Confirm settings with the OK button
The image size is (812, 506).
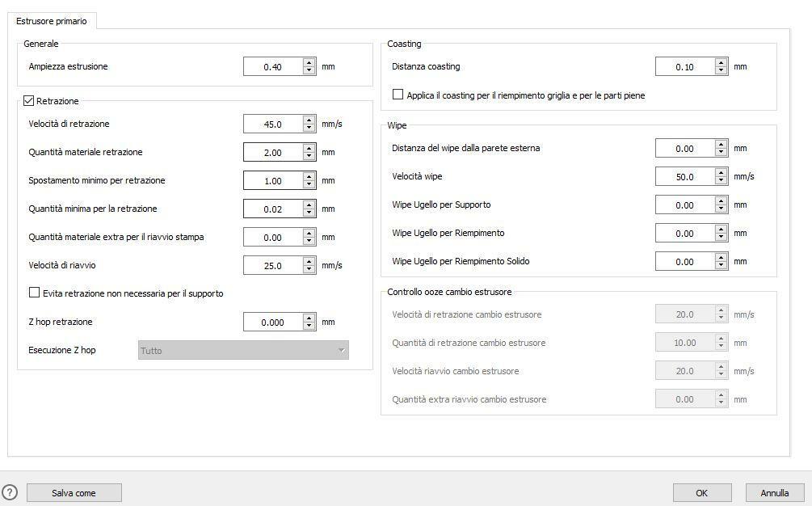pos(701,492)
